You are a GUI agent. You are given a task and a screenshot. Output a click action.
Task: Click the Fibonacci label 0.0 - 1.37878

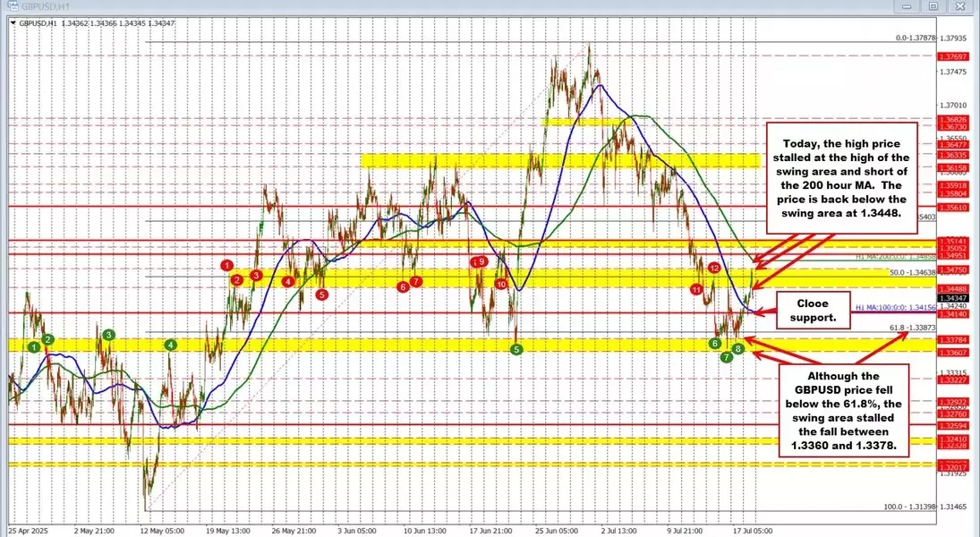[x=916, y=38]
